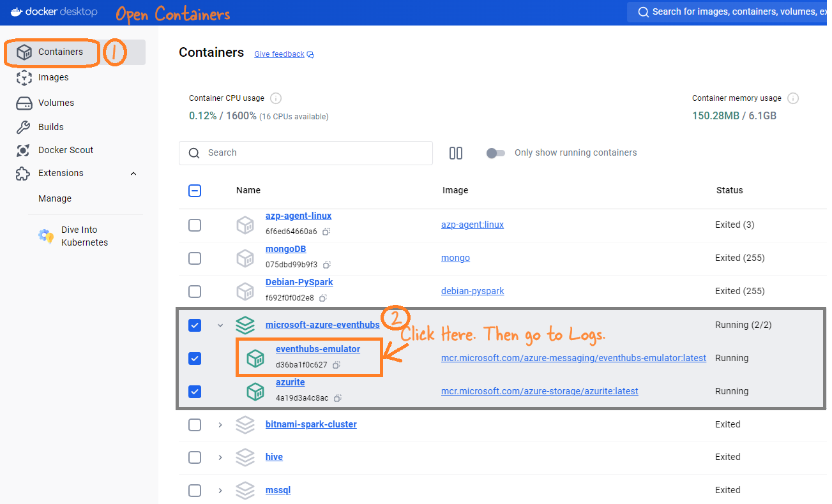Collapse the Extensions section chevron

coord(133,174)
